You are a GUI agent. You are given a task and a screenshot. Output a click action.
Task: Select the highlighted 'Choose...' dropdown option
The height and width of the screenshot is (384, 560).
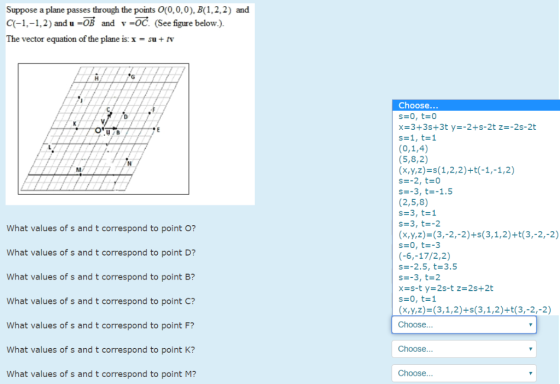[476, 105]
